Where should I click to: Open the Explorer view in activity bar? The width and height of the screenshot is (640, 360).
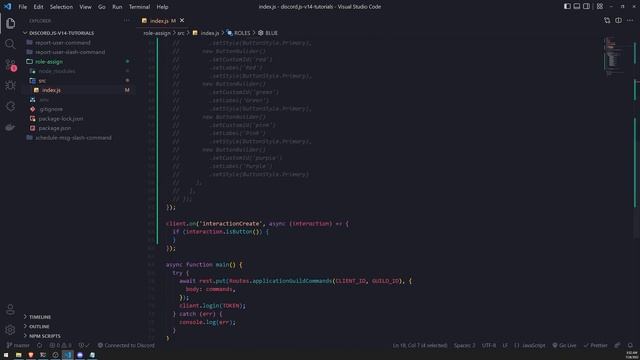[x=10, y=23]
